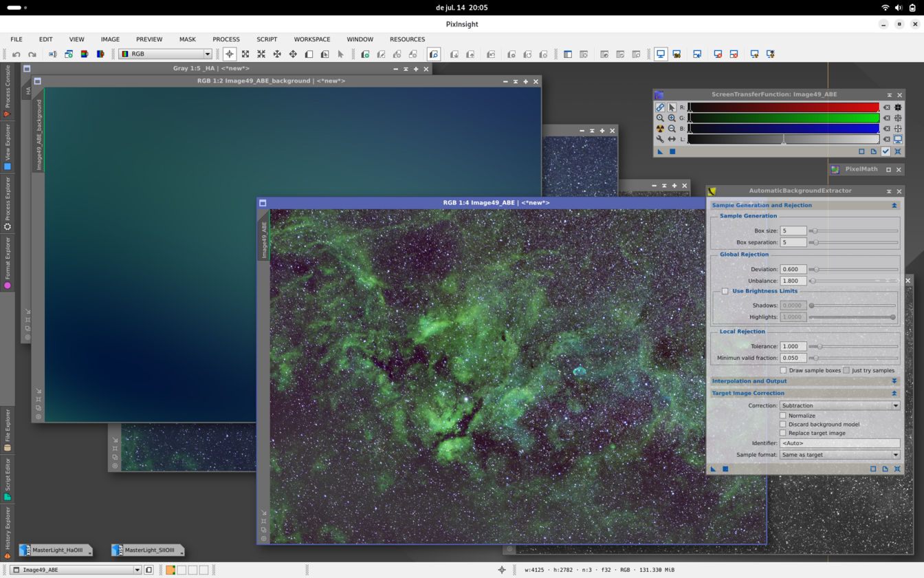Screen dimensions: 924x578
Task: Click the Box size slider
Action: tap(854, 231)
